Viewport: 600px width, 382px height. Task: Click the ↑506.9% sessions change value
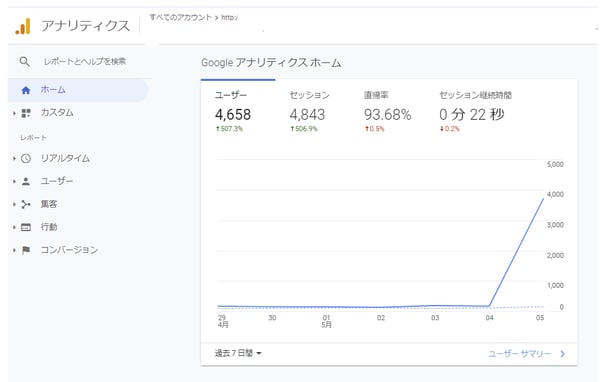point(304,129)
